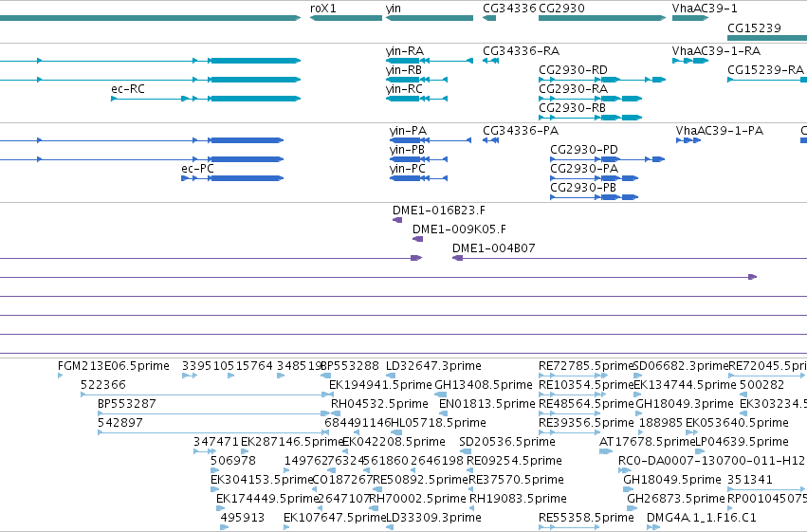The image size is (807, 532).
Task: Click the 522366 EST label
Action: coord(103,385)
